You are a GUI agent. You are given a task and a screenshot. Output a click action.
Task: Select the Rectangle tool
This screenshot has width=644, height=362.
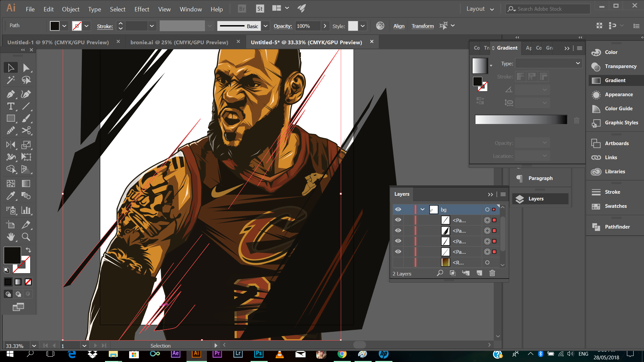[11, 118]
